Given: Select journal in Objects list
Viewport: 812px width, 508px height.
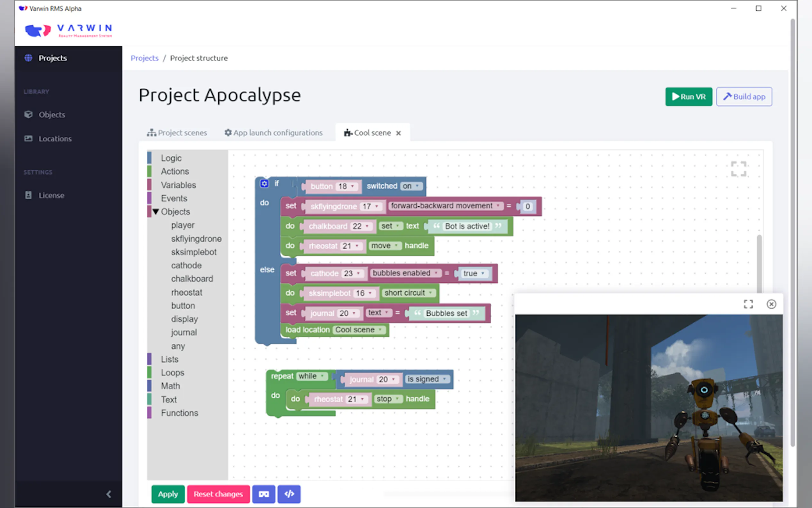Looking at the screenshot, I should (x=184, y=332).
